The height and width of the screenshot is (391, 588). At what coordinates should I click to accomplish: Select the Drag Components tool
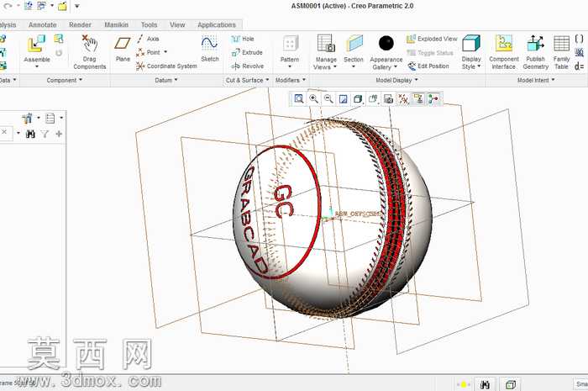[90, 52]
